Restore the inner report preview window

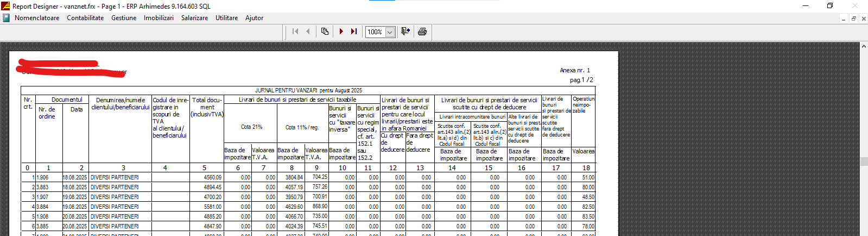click(853, 18)
